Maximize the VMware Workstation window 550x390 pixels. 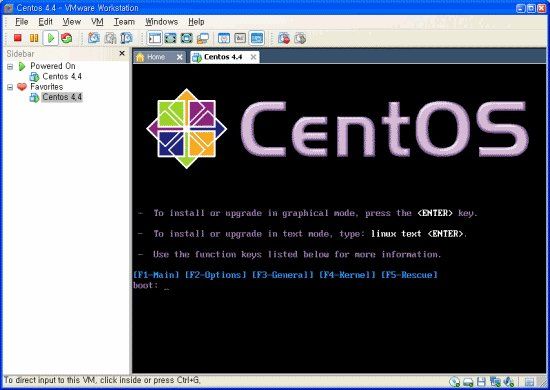[x=531, y=8]
